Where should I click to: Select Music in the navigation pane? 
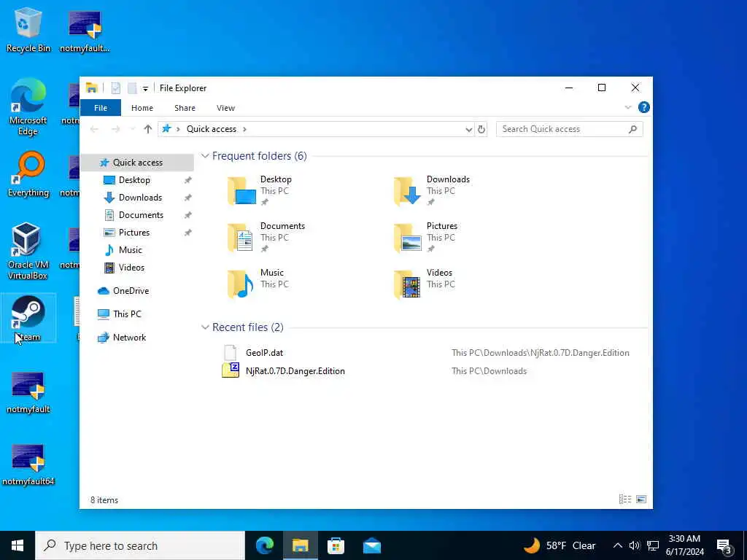(130, 250)
